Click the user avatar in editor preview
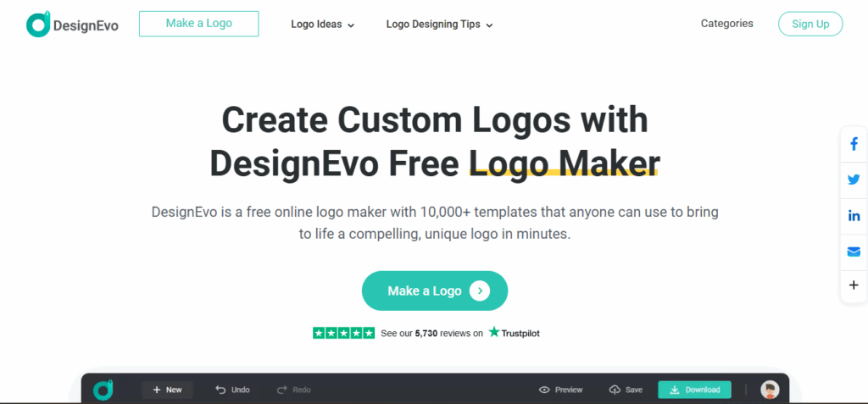Viewport: 868px width, 404px height. [x=770, y=390]
